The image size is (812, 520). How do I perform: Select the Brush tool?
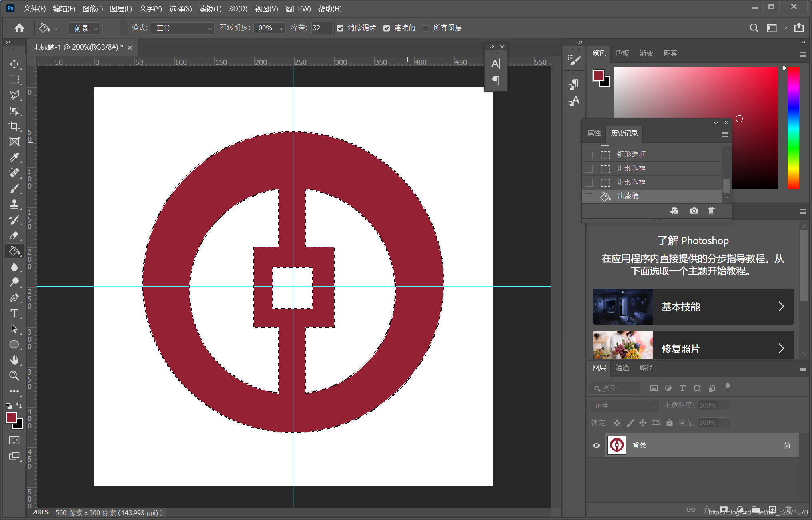tap(14, 188)
